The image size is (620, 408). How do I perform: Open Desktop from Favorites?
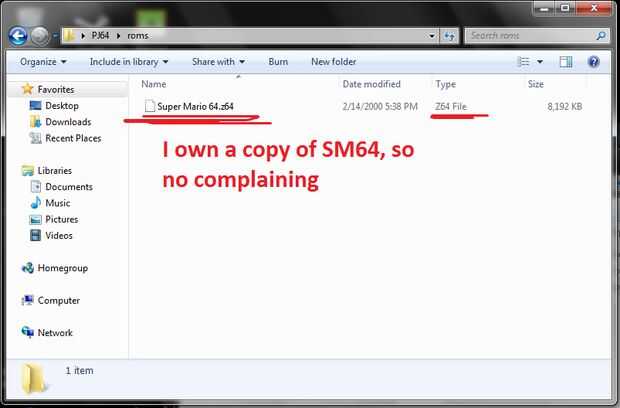click(x=62, y=106)
